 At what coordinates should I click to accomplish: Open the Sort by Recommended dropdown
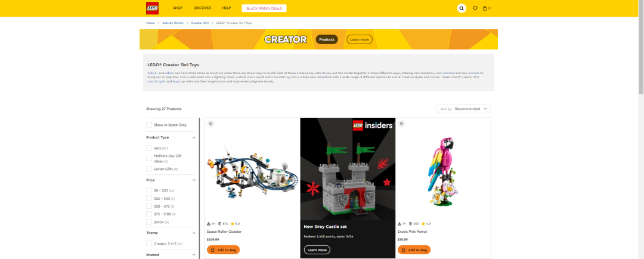point(463,109)
